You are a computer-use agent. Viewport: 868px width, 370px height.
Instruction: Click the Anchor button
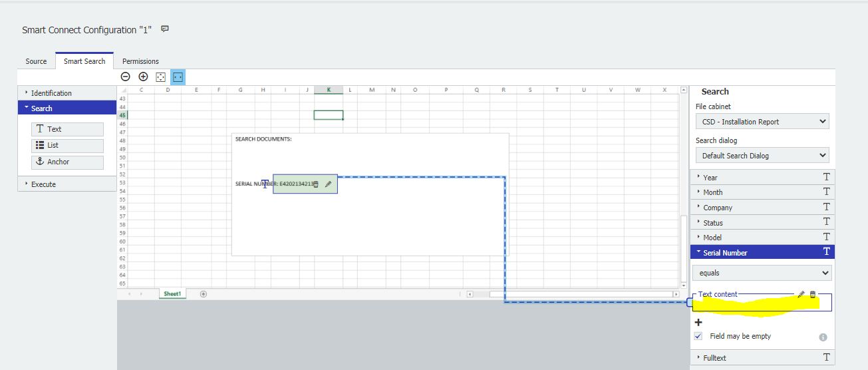(x=67, y=162)
